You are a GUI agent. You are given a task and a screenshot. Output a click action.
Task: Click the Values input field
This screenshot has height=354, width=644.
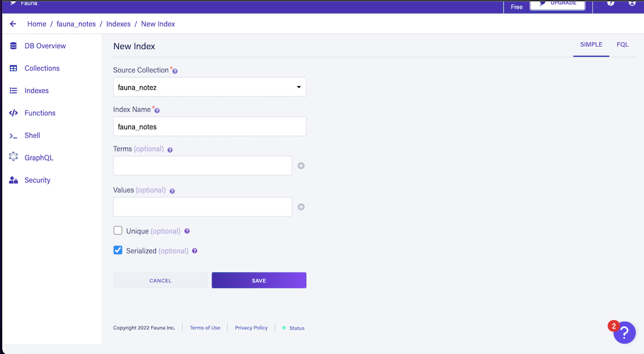(x=202, y=206)
